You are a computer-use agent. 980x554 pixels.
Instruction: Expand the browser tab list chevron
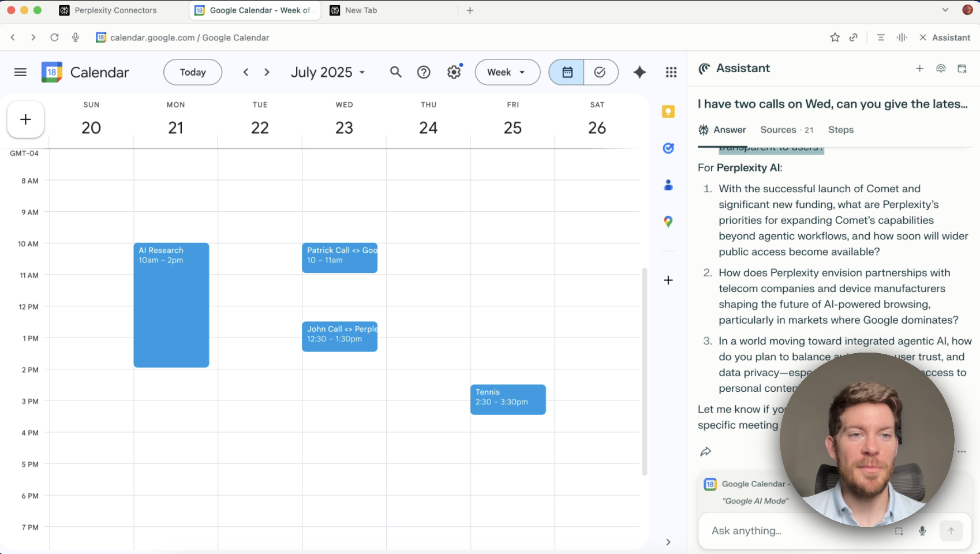tap(945, 10)
